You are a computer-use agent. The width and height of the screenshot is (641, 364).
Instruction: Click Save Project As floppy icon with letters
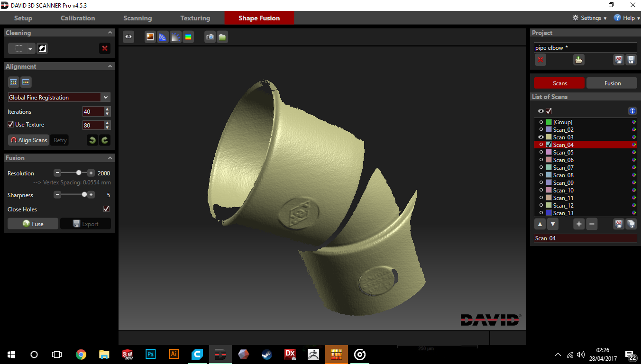[x=619, y=60]
